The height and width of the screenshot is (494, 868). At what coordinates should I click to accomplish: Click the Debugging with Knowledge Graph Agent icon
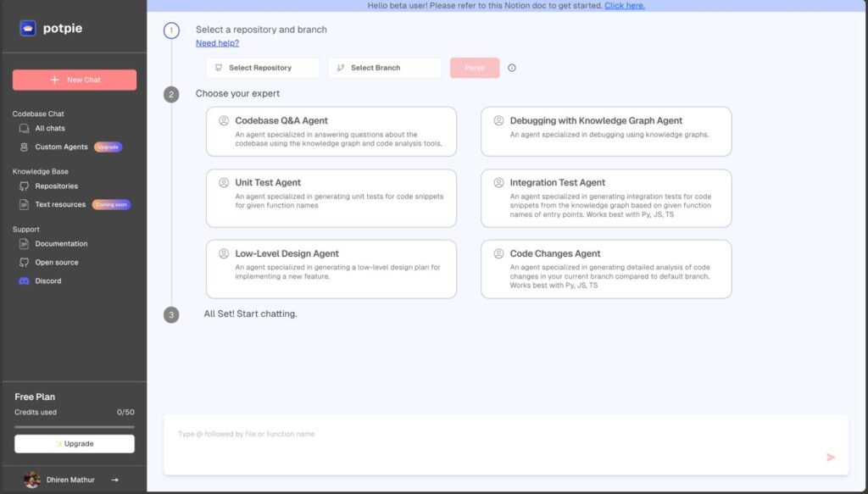[x=498, y=120]
